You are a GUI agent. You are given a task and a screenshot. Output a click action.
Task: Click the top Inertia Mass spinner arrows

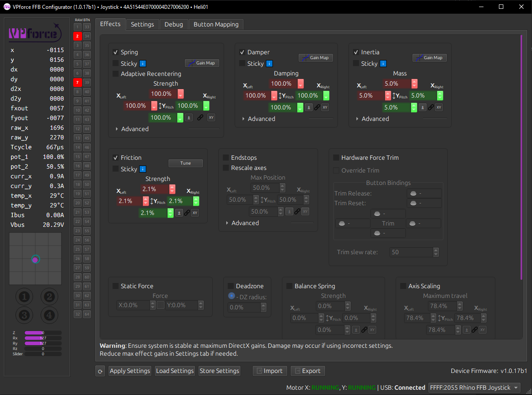click(414, 83)
